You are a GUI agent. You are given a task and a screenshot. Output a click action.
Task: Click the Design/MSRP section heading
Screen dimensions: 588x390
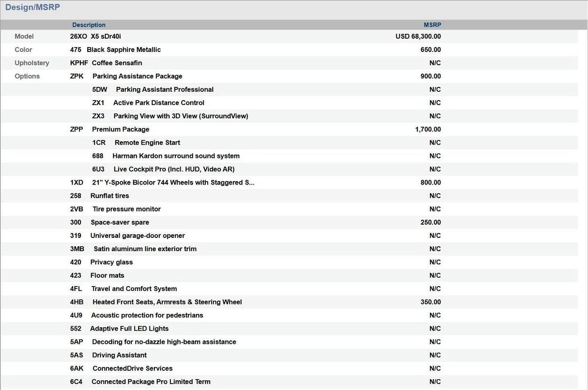pyautogui.click(x=32, y=8)
